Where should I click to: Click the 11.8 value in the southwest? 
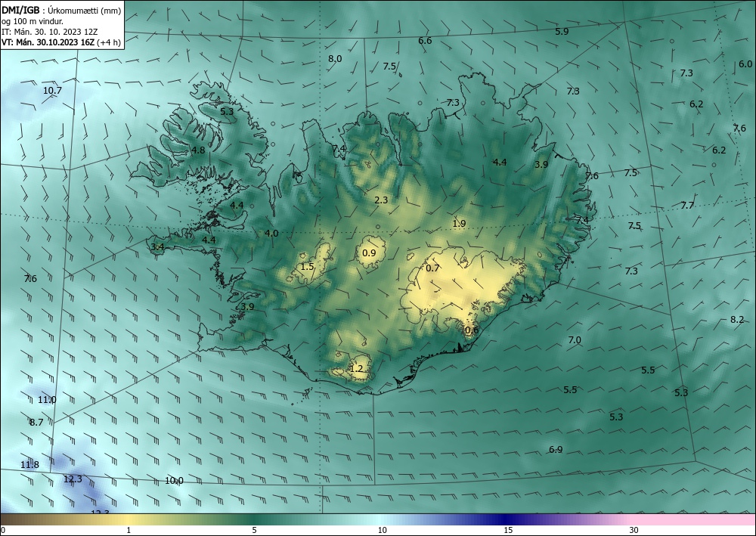point(29,465)
